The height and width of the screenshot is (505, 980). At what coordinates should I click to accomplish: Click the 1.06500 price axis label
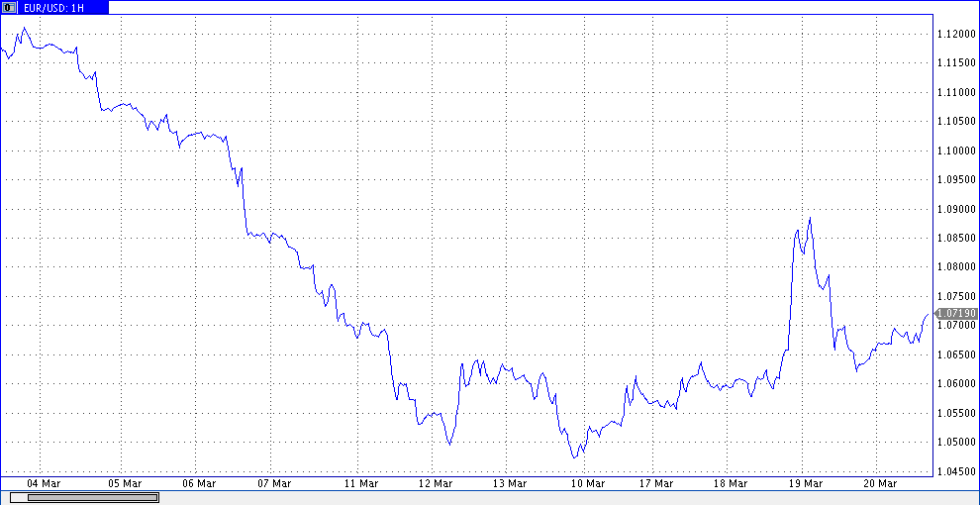tap(956, 354)
